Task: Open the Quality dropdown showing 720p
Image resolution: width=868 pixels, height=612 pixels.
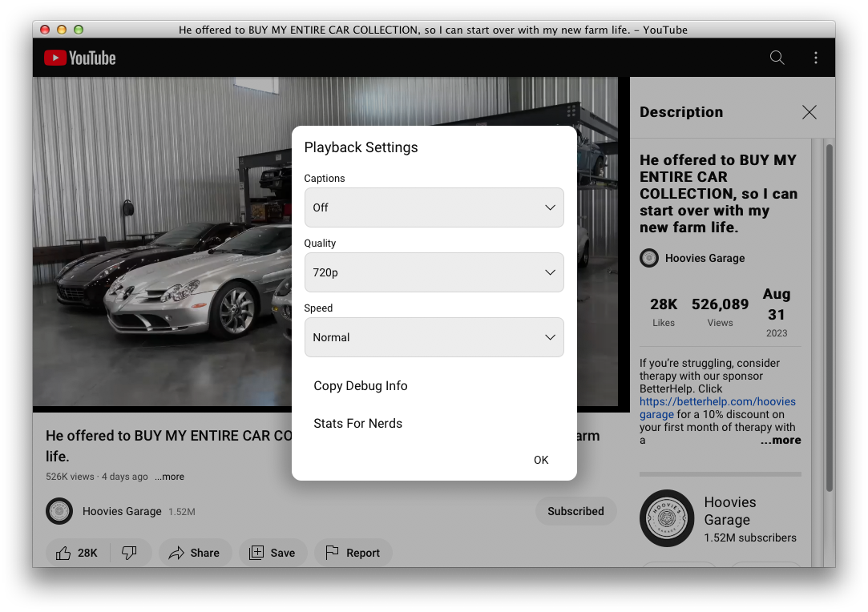Action: (x=434, y=272)
